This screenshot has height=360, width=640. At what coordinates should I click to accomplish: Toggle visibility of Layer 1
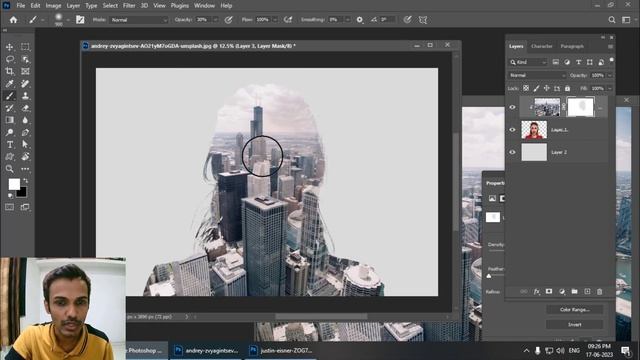click(512, 130)
